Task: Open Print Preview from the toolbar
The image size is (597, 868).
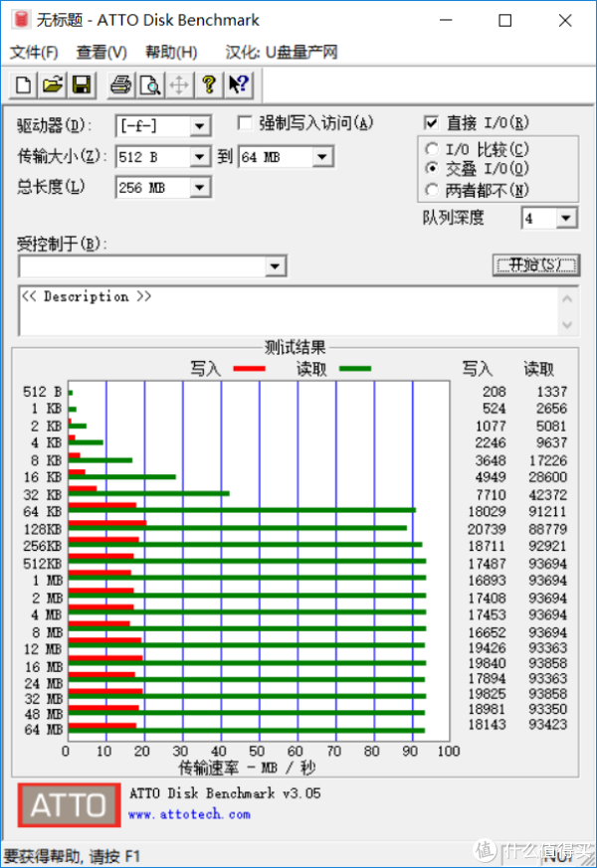Action: (x=149, y=86)
